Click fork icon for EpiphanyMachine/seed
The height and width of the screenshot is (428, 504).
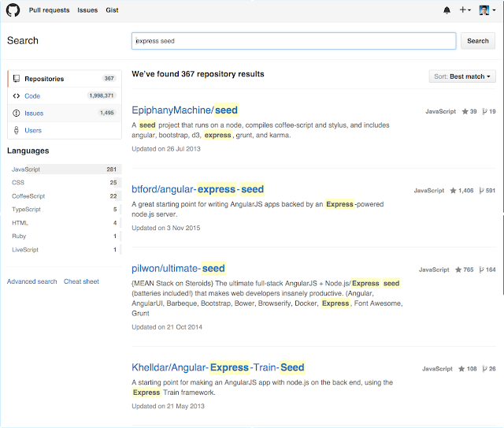[x=484, y=112]
